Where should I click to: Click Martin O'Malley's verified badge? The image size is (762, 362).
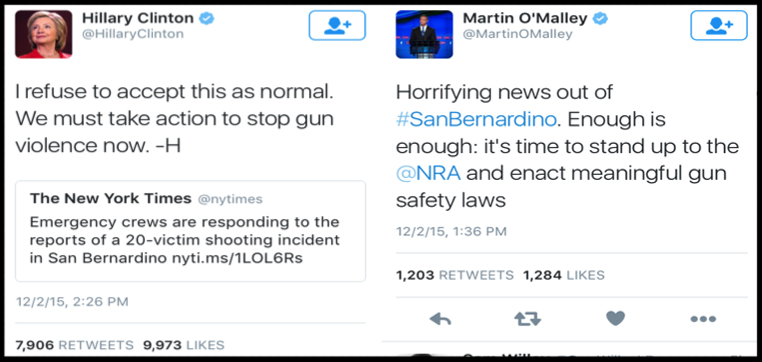(x=601, y=18)
